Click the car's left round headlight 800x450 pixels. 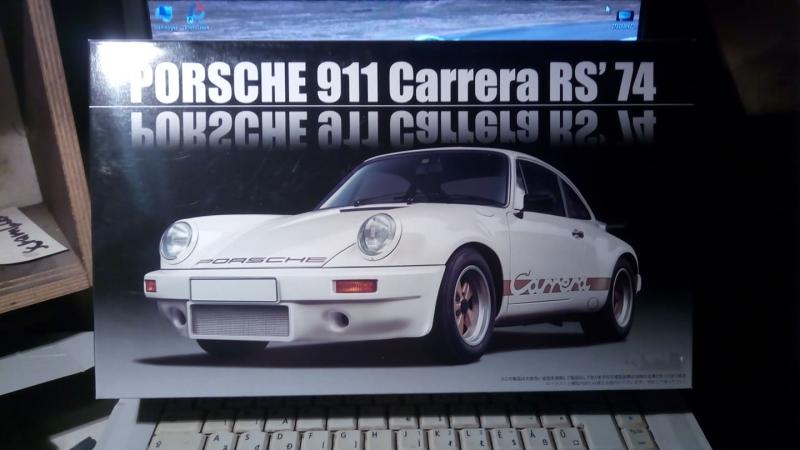click(177, 241)
